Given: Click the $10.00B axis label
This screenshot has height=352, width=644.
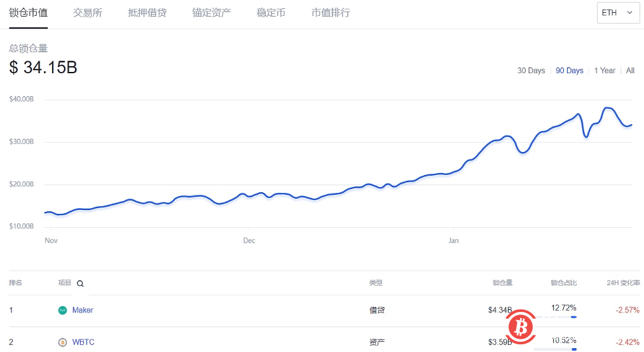Looking at the screenshot, I should 22,226.
